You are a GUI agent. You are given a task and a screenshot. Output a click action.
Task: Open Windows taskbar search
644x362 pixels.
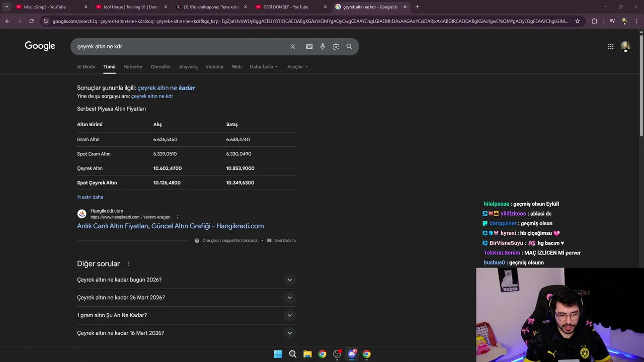point(292,354)
